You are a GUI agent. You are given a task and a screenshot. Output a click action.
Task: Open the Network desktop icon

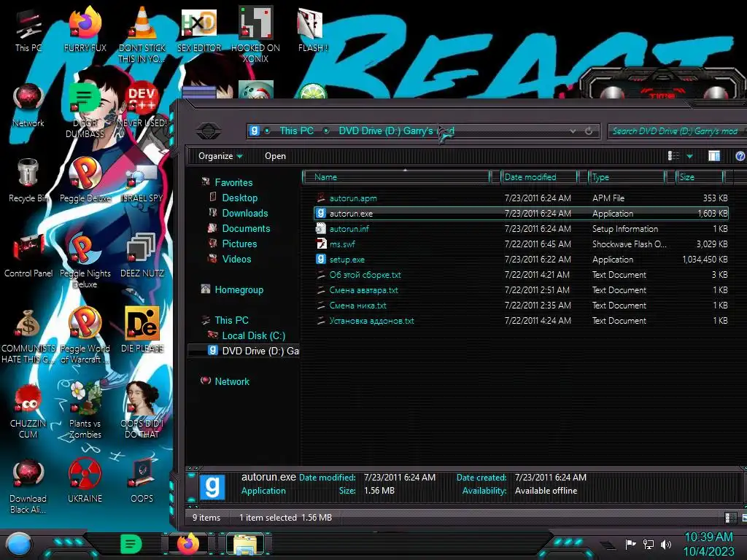28,106
